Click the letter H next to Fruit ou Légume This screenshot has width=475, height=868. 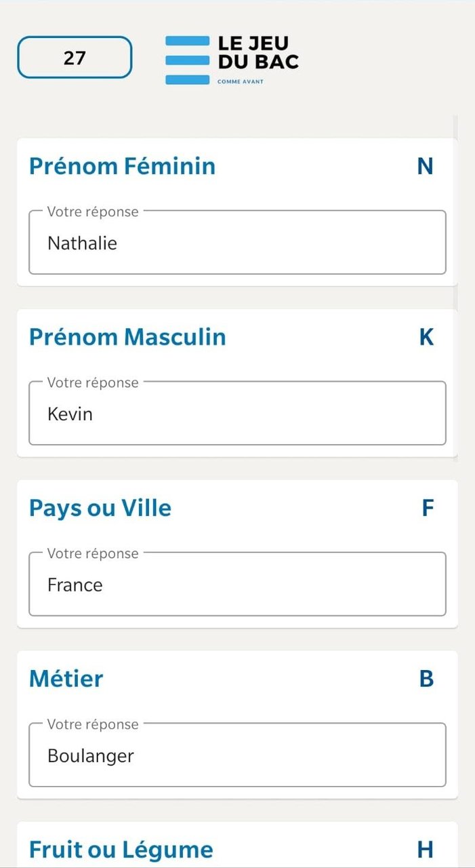426,848
